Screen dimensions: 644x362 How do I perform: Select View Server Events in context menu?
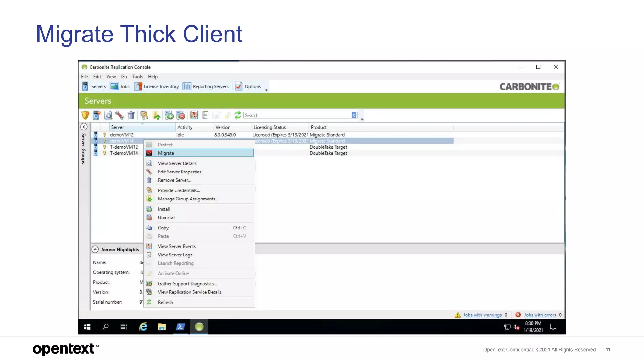pyautogui.click(x=199, y=246)
